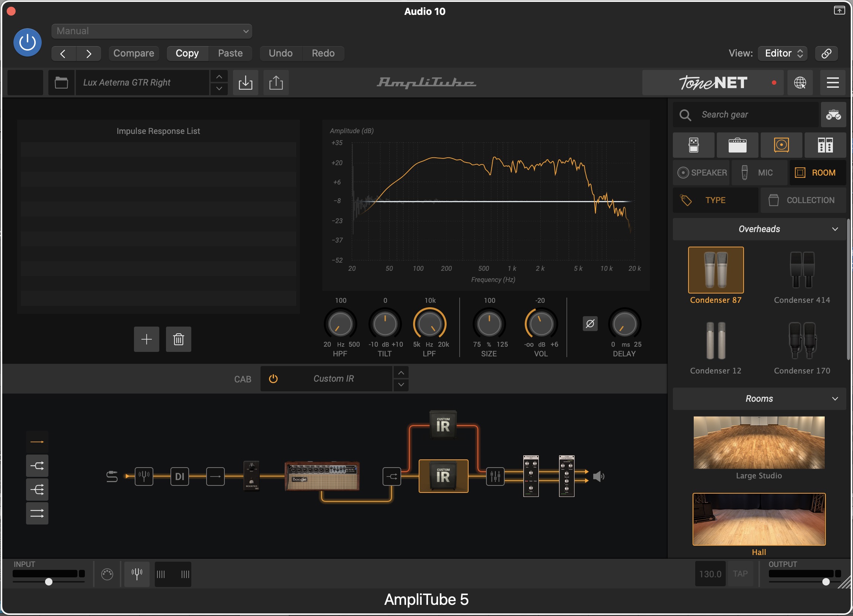Open the preset browser folder icon
853x616 pixels.
pyautogui.click(x=61, y=83)
